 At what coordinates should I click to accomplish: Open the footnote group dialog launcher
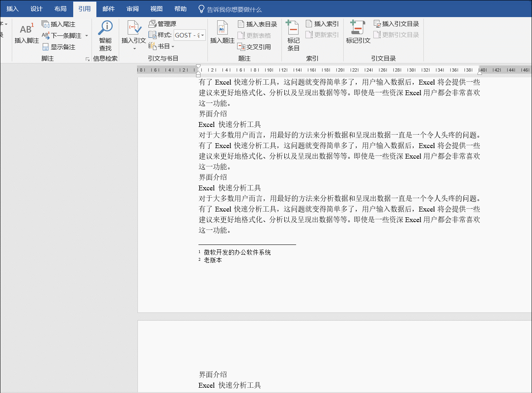click(87, 59)
